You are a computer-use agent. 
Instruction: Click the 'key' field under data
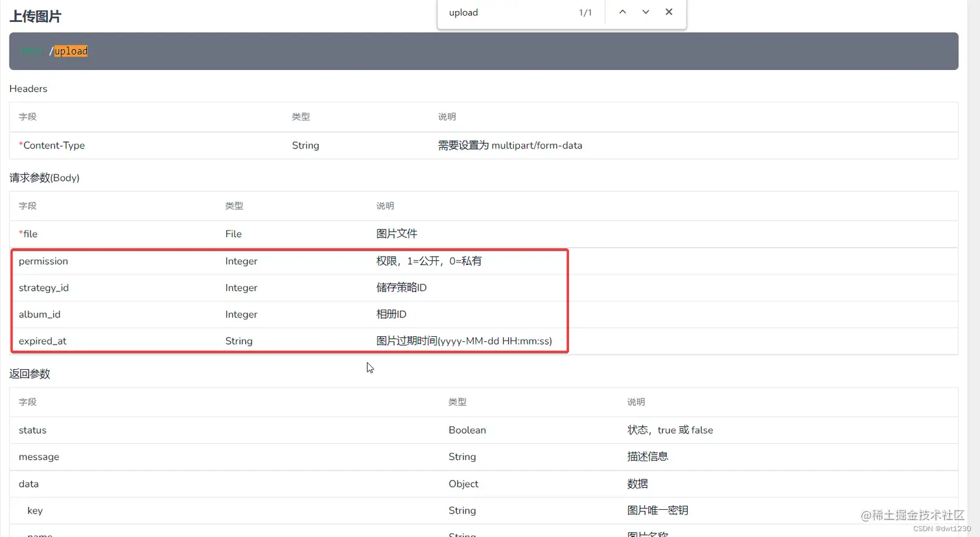pos(34,510)
